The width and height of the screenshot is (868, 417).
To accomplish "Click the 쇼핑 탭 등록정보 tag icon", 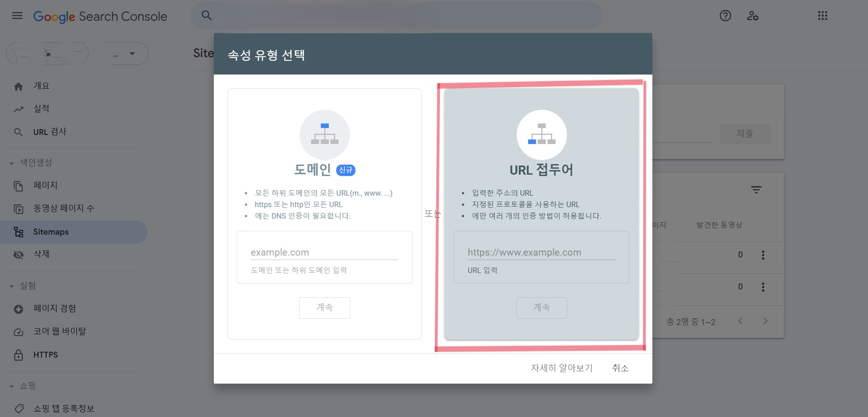I will tap(19, 408).
